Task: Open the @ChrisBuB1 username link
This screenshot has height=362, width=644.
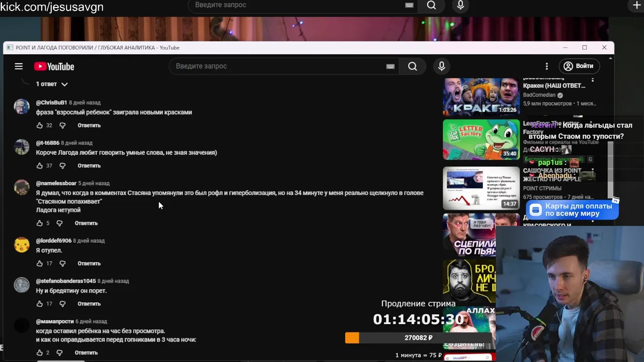Action: pos(51,103)
